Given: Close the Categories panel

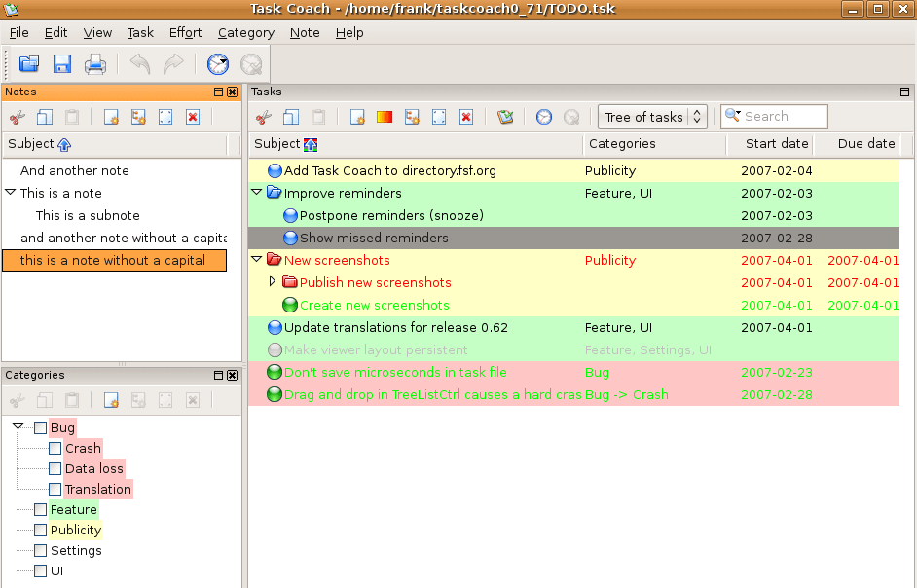Looking at the screenshot, I should [233, 375].
